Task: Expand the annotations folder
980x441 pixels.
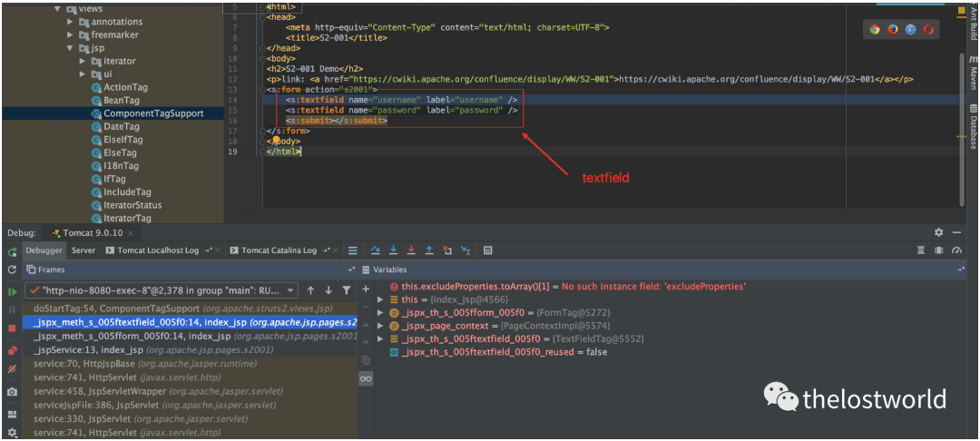Action: point(71,22)
